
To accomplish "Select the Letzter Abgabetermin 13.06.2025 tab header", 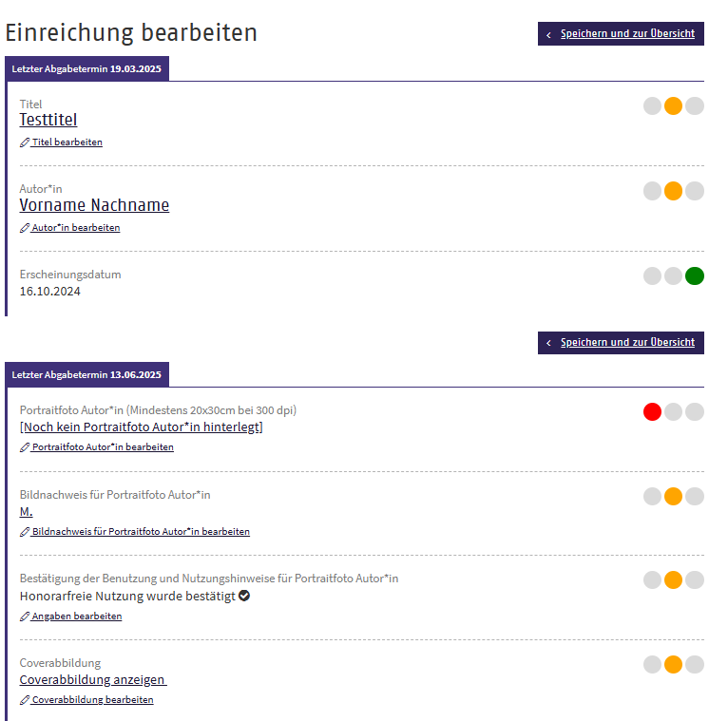I will pyautogui.click(x=86, y=374).
